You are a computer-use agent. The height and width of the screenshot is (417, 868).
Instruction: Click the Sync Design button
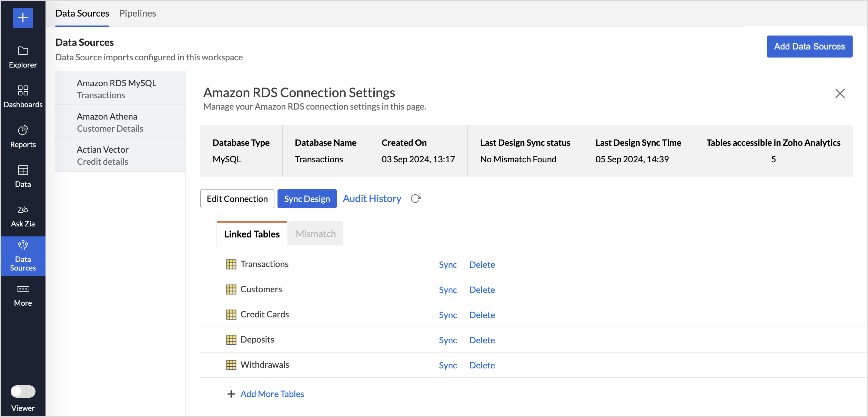tap(307, 199)
